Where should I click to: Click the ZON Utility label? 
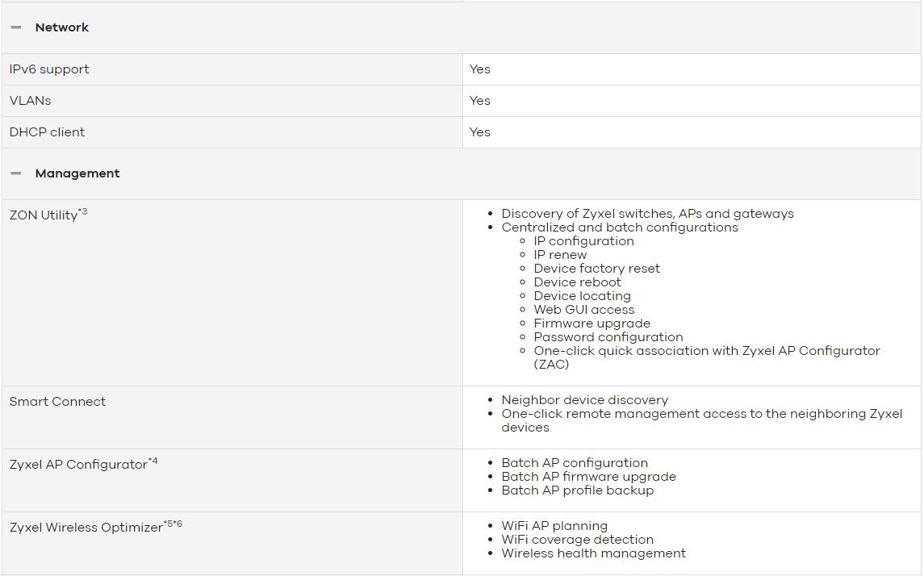click(x=48, y=214)
